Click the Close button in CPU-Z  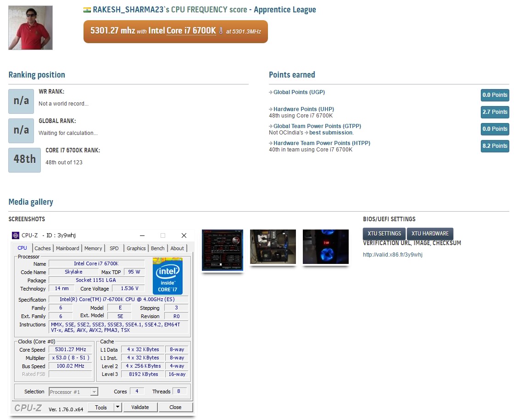(x=175, y=407)
